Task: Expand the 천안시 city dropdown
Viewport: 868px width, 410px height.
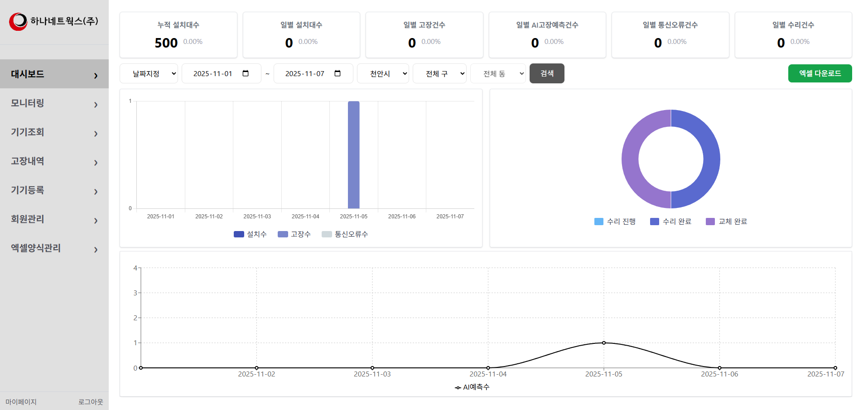Action: [383, 74]
